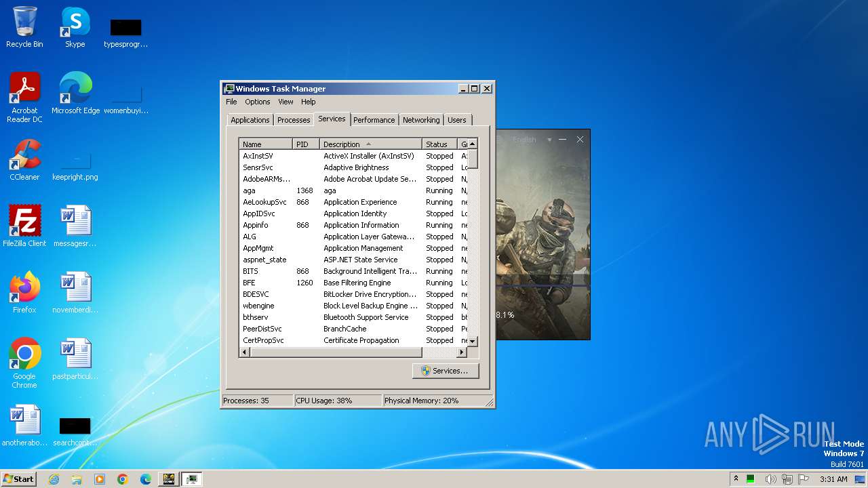Click the Task Manager CPU meter tray icon
The image size is (868, 488).
click(x=751, y=479)
